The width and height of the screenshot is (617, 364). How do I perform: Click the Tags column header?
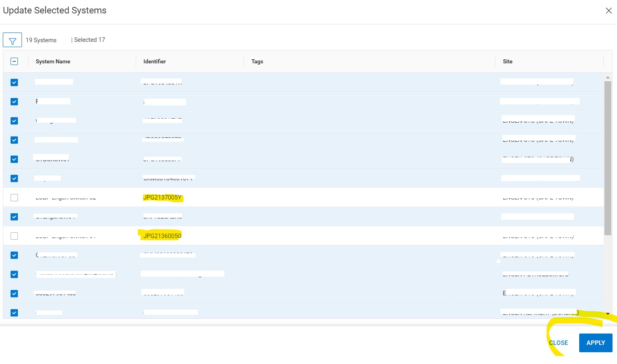pos(257,61)
